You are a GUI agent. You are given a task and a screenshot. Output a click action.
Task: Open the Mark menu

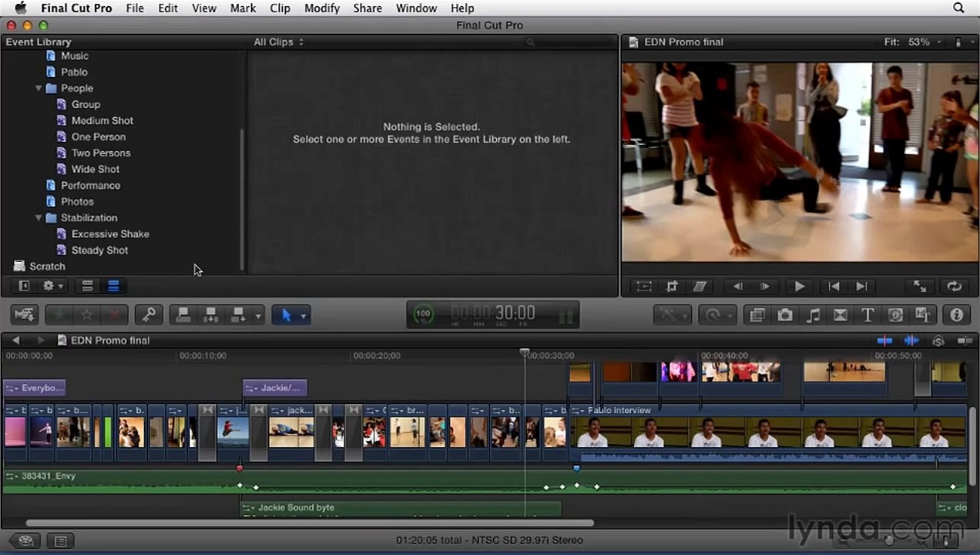coord(243,8)
